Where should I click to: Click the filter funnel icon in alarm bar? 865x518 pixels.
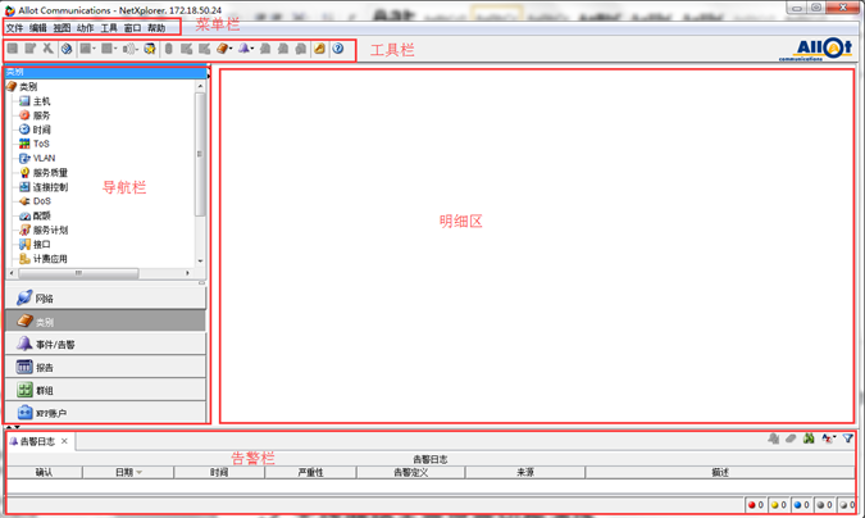848,439
